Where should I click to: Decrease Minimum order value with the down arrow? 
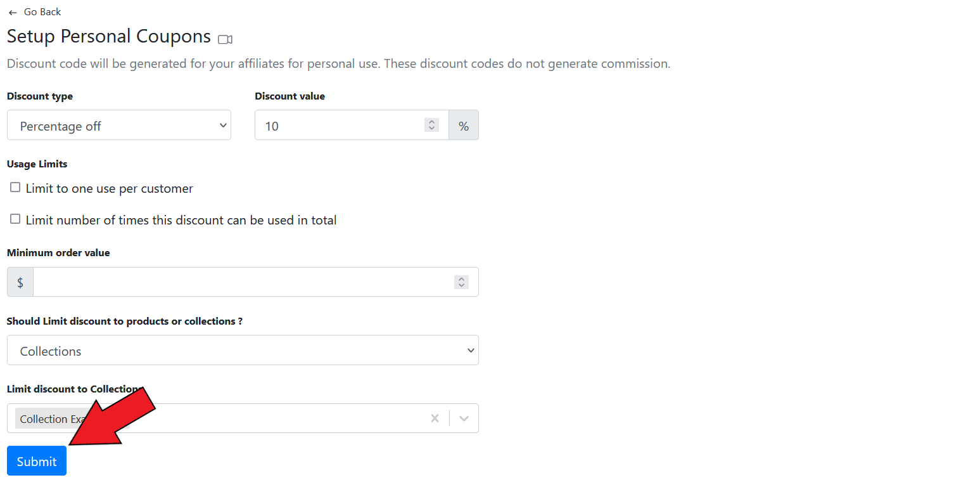[461, 285]
